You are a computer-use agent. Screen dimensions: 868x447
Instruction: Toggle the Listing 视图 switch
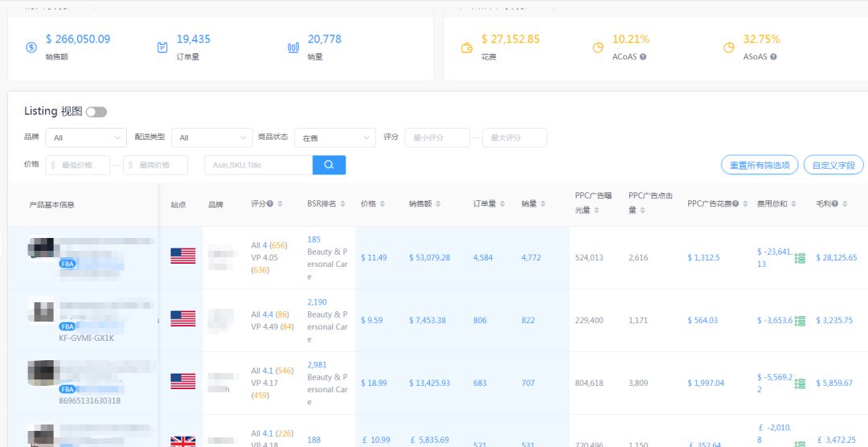(96, 112)
